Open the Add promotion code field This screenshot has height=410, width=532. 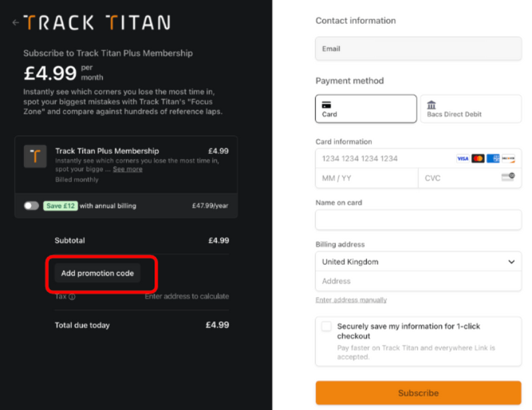pyautogui.click(x=97, y=273)
